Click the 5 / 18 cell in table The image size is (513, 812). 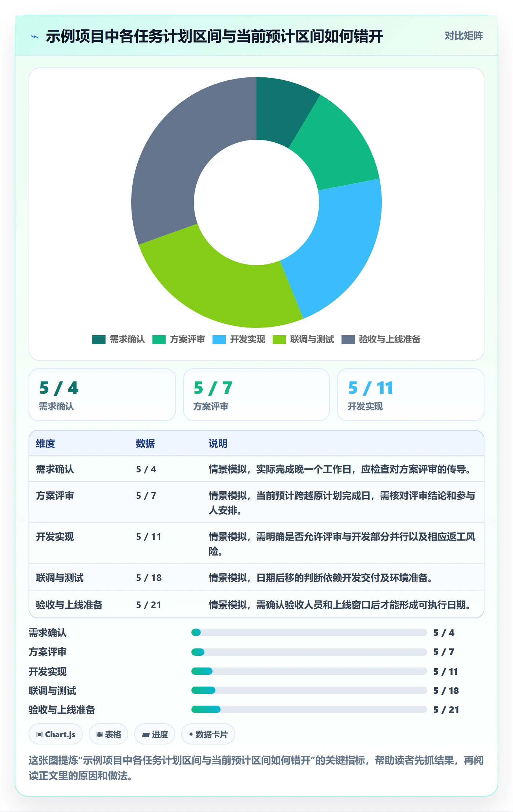pyautogui.click(x=149, y=578)
